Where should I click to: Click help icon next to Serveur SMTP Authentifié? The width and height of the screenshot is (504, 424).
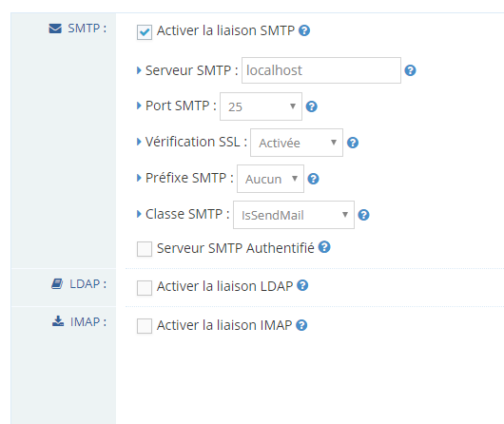point(324,247)
